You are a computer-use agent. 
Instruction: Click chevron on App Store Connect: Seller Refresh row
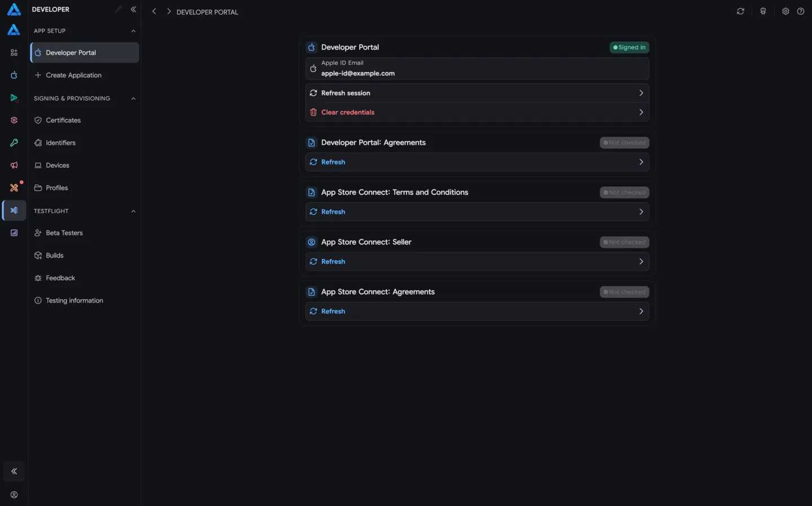click(x=641, y=261)
